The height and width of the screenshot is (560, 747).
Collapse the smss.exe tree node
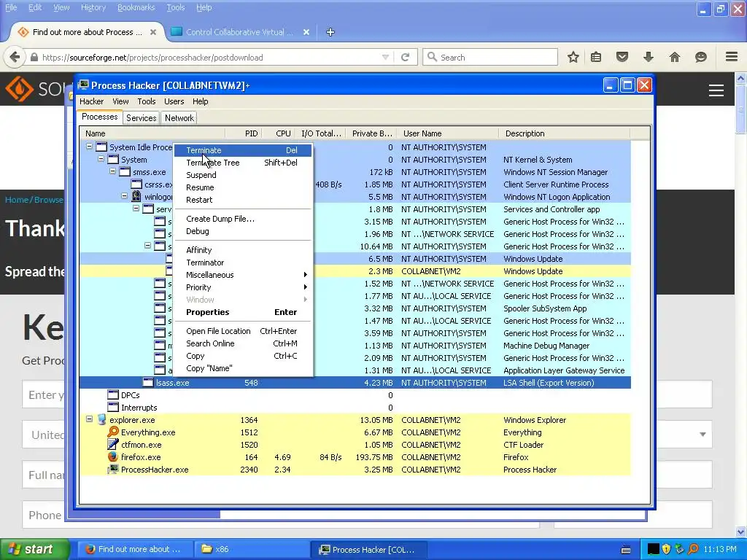112,171
